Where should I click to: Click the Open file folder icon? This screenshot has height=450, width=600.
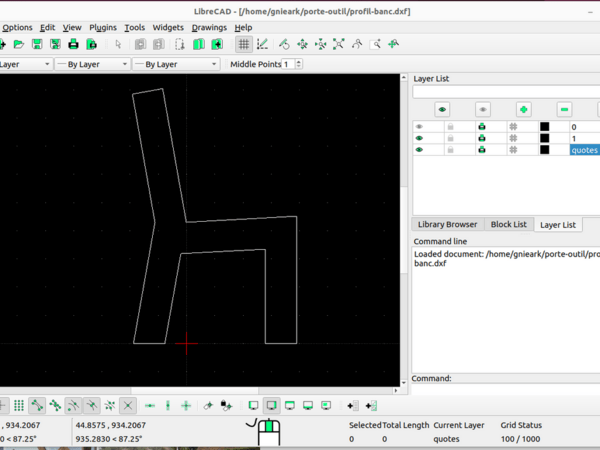[x=19, y=44]
